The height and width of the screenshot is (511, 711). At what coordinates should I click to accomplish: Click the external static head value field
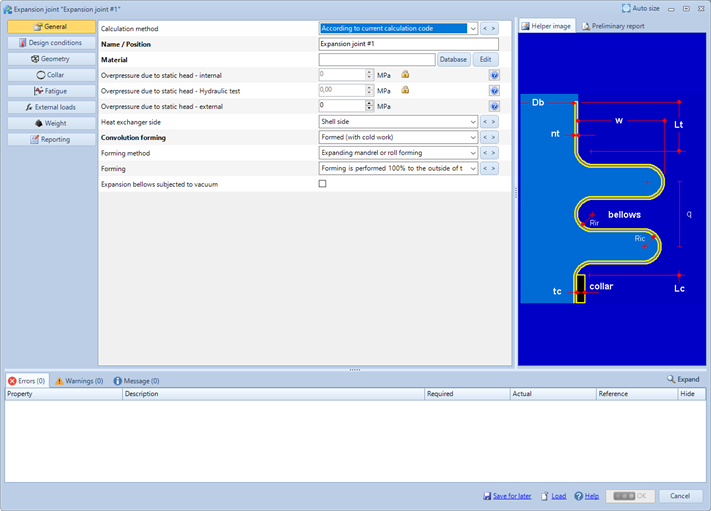342,106
